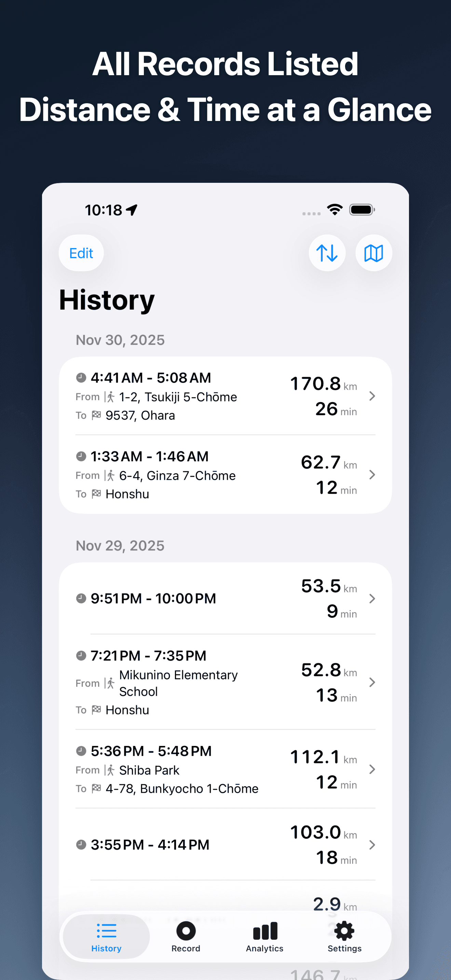Image resolution: width=451 pixels, height=980 pixels.
Task: Expand the 170.8 km record chevron
Action: click(372, 396)
